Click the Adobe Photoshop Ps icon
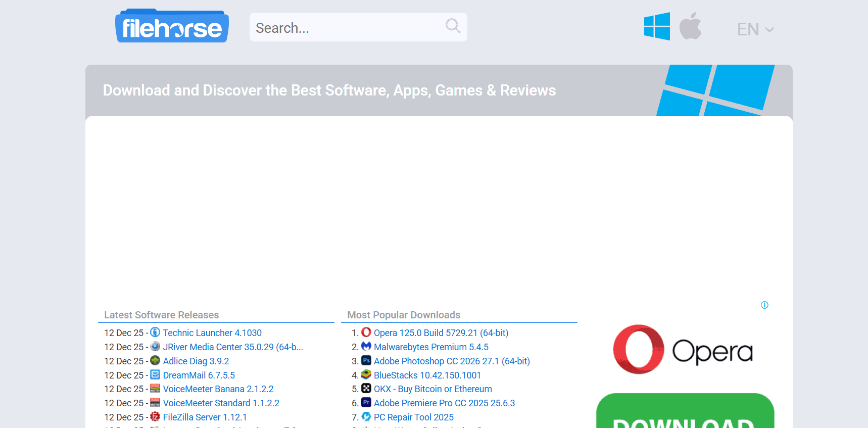The width and height of the screenshot is (868, 428). pyautogui.click(x=366, y=361)
